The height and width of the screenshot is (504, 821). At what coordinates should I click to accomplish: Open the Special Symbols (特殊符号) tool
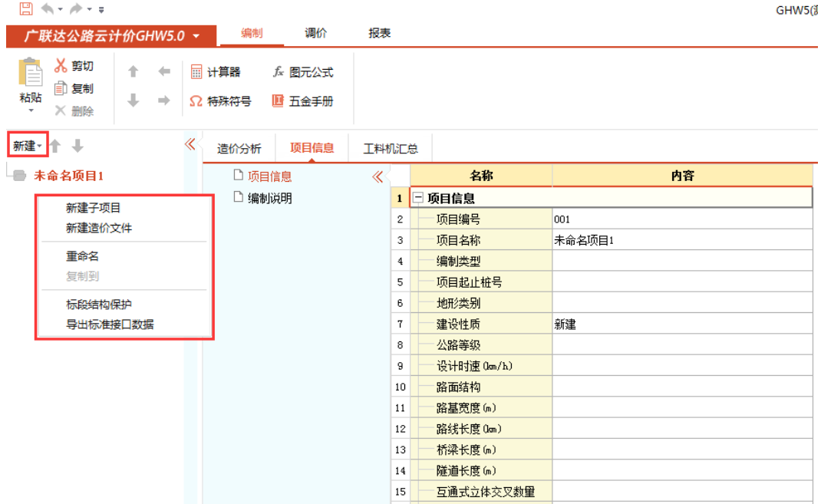[x=221, y=101]
